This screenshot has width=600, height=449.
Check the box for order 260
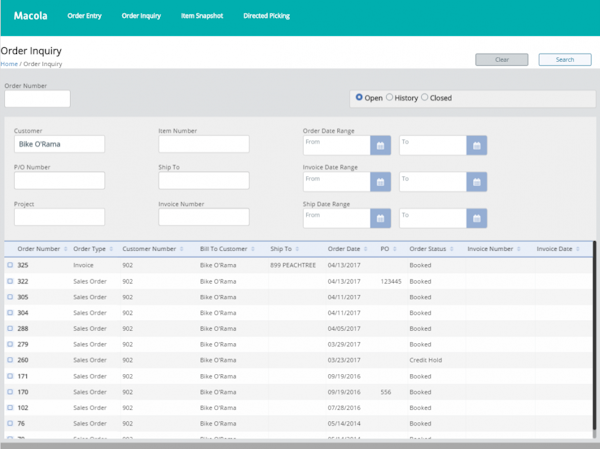10,359
